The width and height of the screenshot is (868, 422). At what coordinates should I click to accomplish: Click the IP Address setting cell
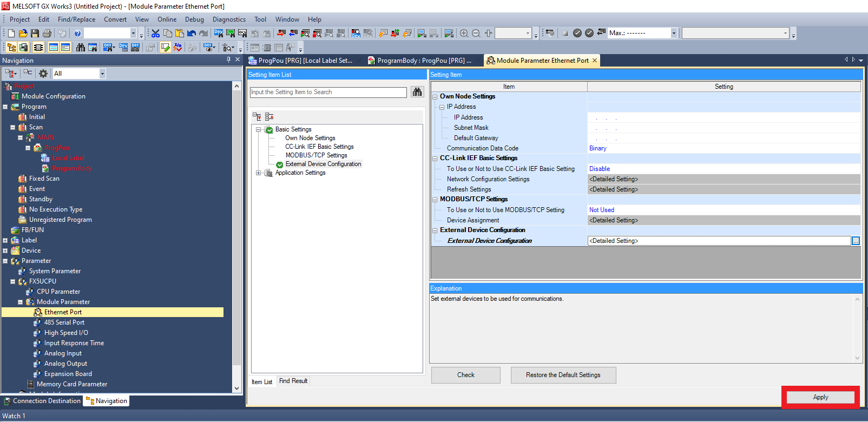(x=724, y=117)
